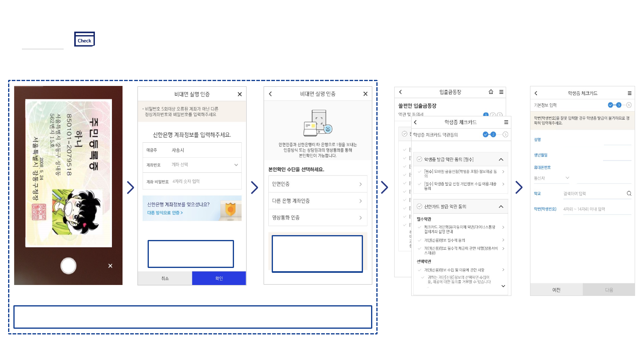Click the Check badge icon at top

84,40
